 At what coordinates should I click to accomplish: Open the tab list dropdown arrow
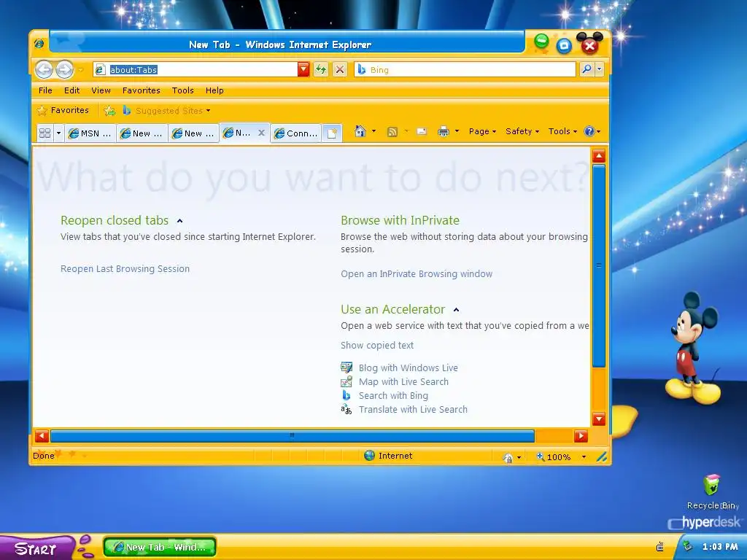[58, 133]
